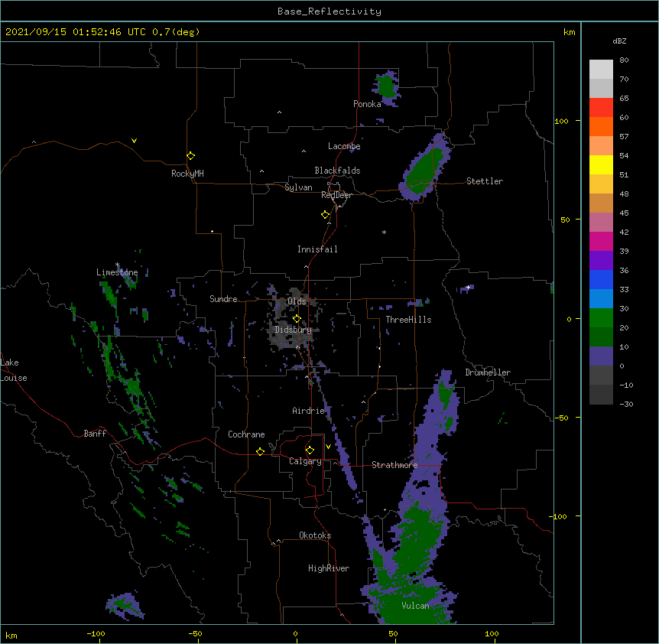659x644 pixels.
Task: Select the magenta 42-39 dBZ legend color
Action: point(601,241)
